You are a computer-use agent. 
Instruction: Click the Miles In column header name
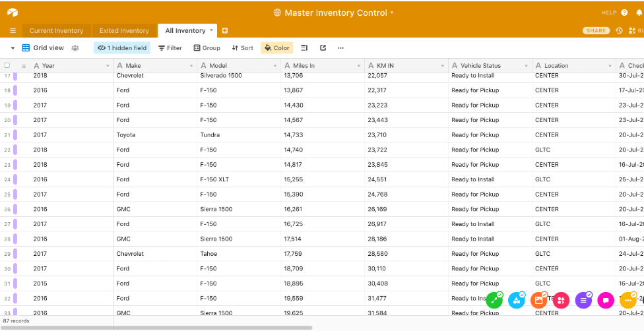304,66
